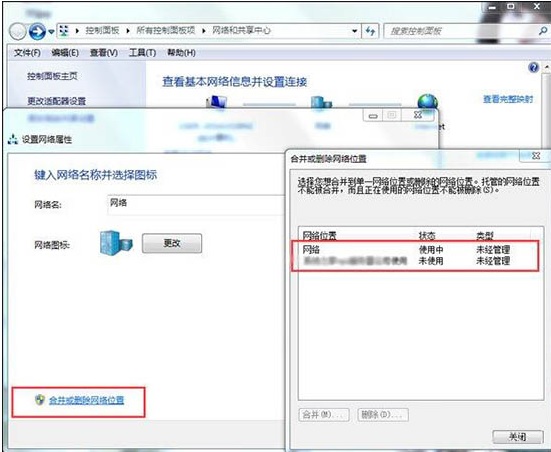This screenshot has height=452, width=551.
Task: Click the network building icon thumbnail
Action: pos(116,243)
